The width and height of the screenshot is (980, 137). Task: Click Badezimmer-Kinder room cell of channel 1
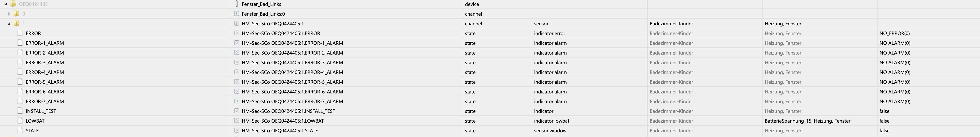pos(671,24)
